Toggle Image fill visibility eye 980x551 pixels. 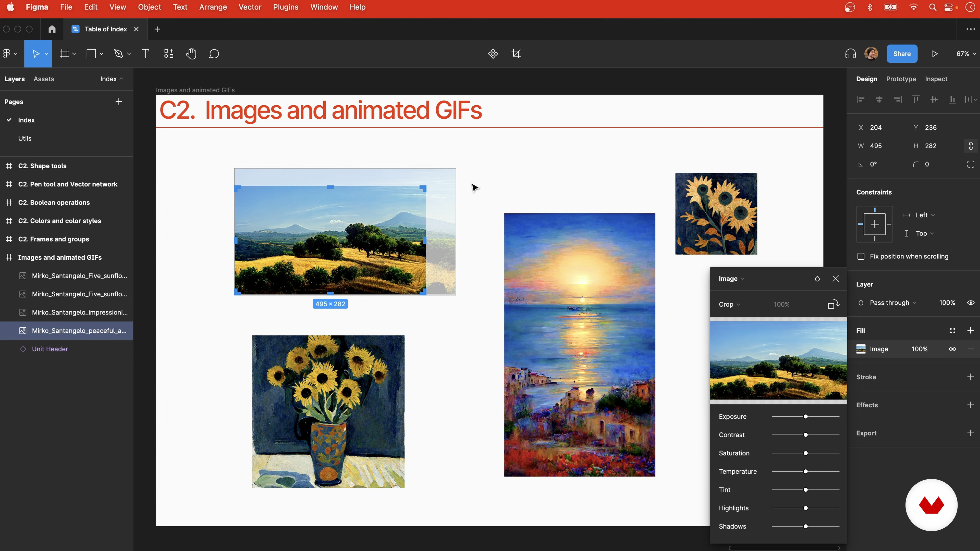coord(952,349)
